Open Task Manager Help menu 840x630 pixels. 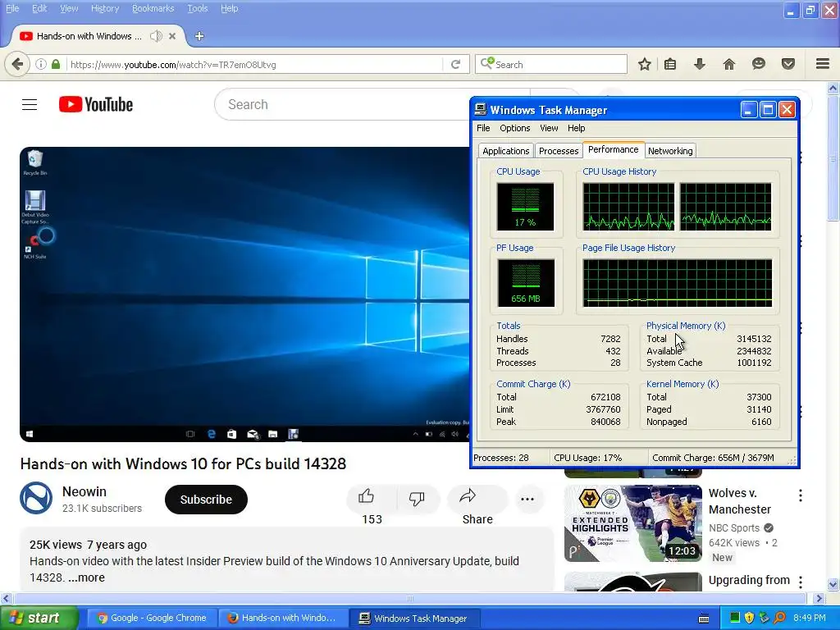coord(577,128)
